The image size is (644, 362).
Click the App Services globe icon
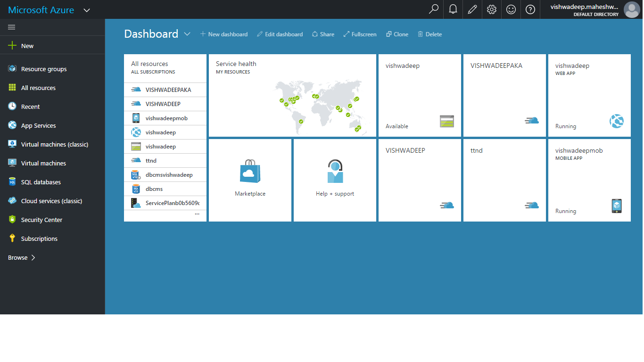click(12, 125)
